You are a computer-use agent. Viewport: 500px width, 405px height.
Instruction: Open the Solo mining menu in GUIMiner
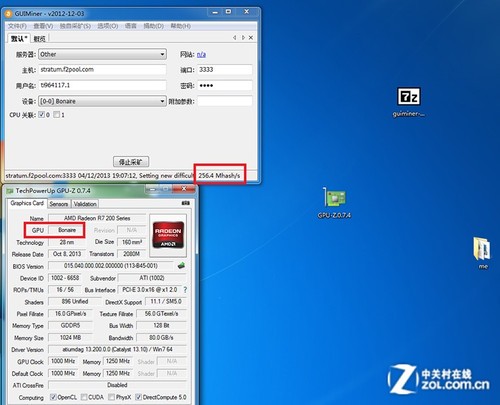[x=75, y=26]
